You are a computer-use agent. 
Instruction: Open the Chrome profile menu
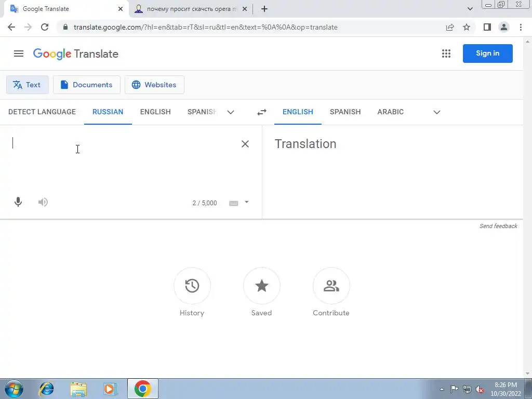point(504,27)
